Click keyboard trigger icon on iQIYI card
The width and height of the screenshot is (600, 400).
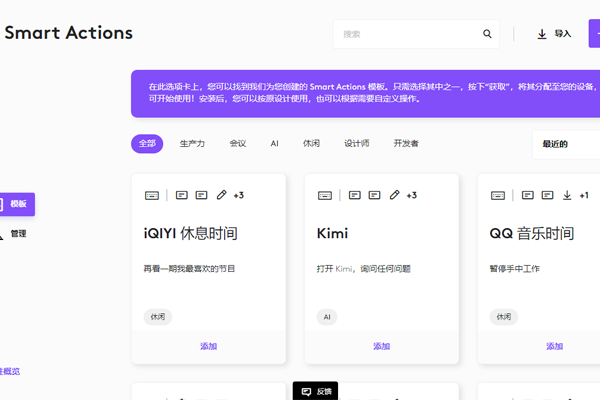click(x=151, y=195)
